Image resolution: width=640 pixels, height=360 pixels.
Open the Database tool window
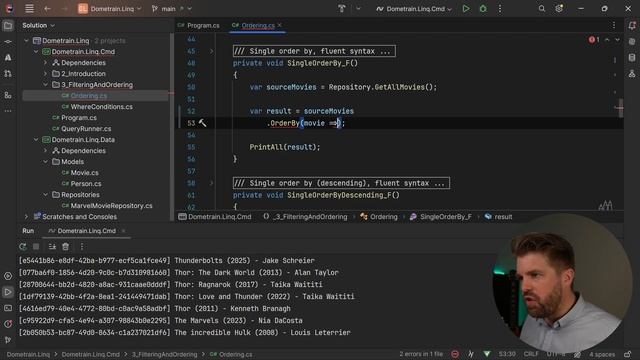(632, 58)
